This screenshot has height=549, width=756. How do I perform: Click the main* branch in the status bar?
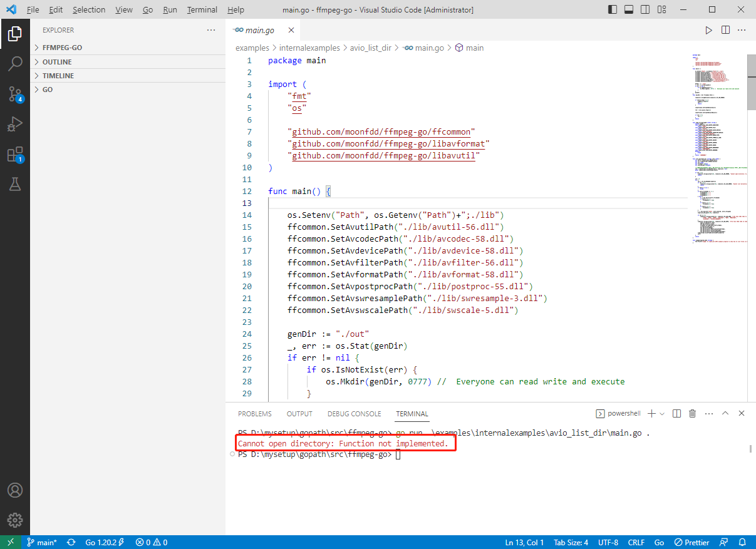tap(41, 542)
